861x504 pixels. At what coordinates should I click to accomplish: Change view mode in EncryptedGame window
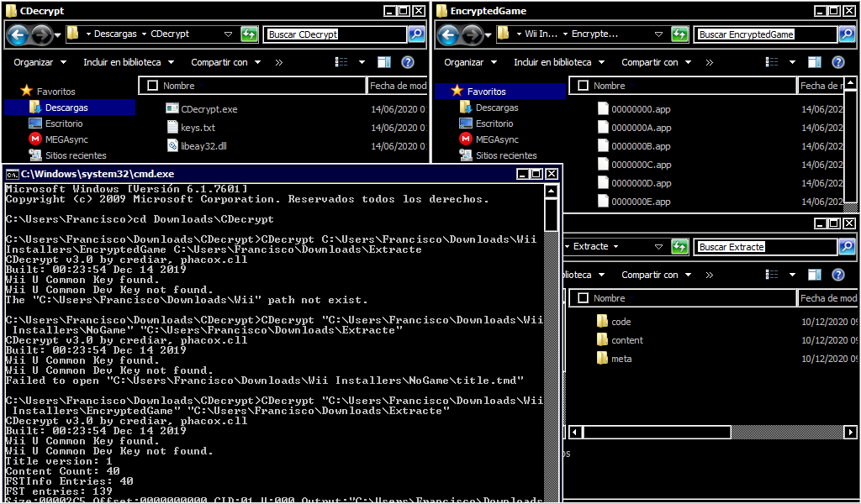772,62
